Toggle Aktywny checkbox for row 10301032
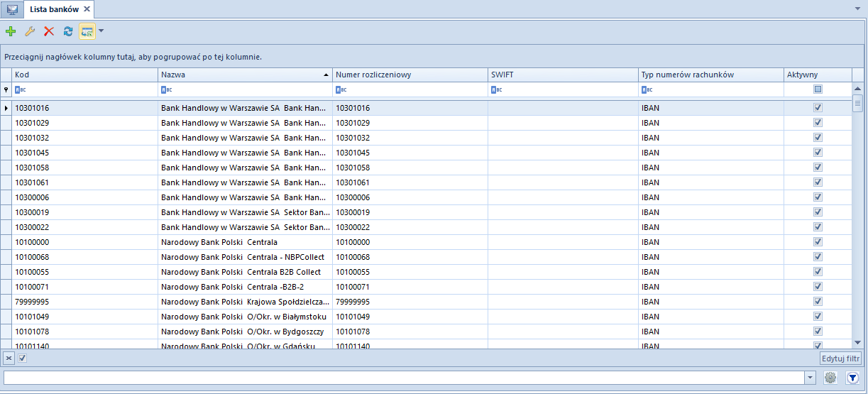 click(x=818, y=138)
